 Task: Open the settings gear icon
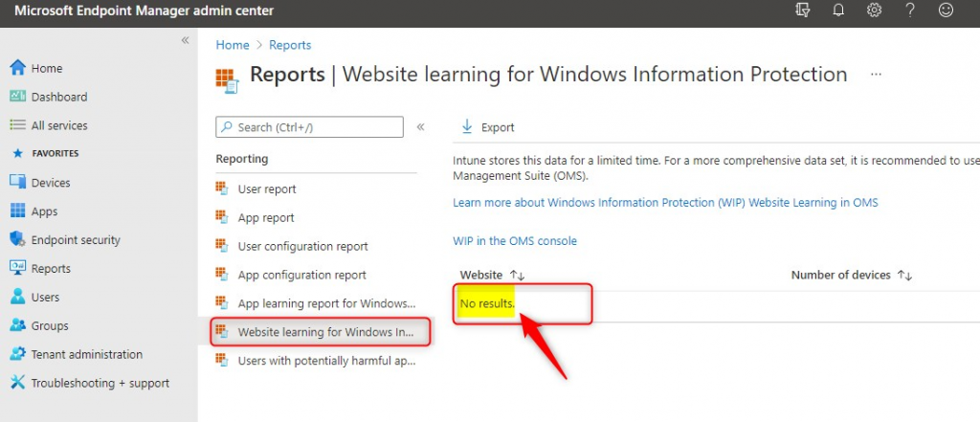point(874,11)
